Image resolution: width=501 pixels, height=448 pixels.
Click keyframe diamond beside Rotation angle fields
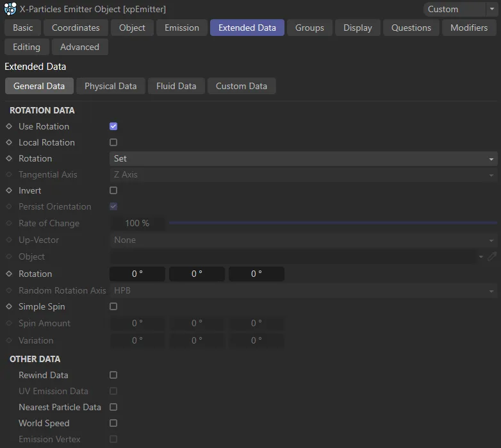pos(9,274)
